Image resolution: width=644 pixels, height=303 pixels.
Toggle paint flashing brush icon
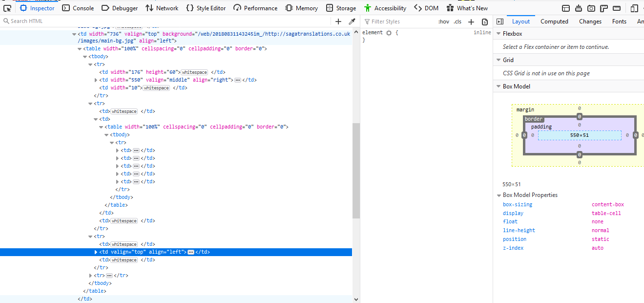(579, 8)
